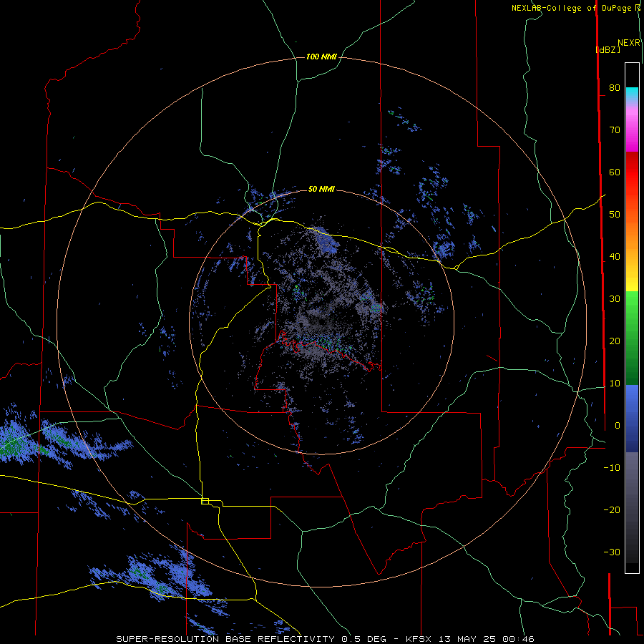Click the 20 value on dBZ scale
644x644 pixels.
615,341
